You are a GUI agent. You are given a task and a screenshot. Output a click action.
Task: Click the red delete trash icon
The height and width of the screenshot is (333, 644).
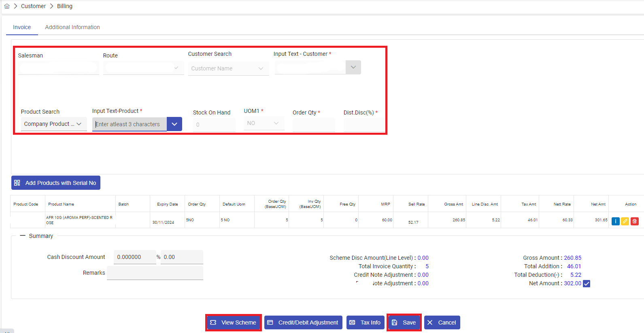[635, 221]
